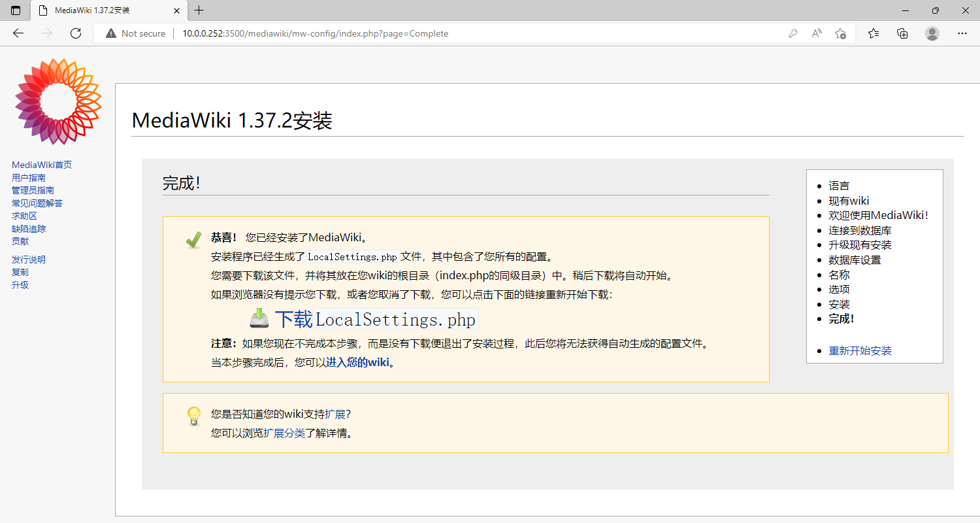Open the Settings and more menu
The image size is (980, 523).
pyautogui.click(x=962, y=33)
